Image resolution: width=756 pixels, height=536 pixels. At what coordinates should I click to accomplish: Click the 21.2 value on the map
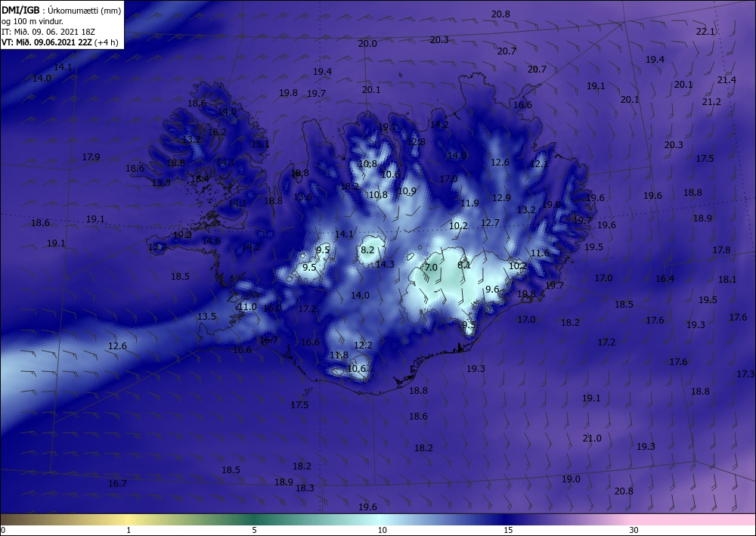coord(711,102)
